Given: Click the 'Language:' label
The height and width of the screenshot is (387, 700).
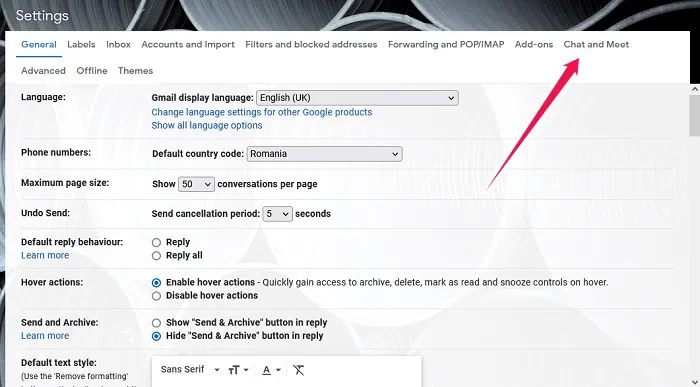Looking at the screenshot, I should point(43,97).
